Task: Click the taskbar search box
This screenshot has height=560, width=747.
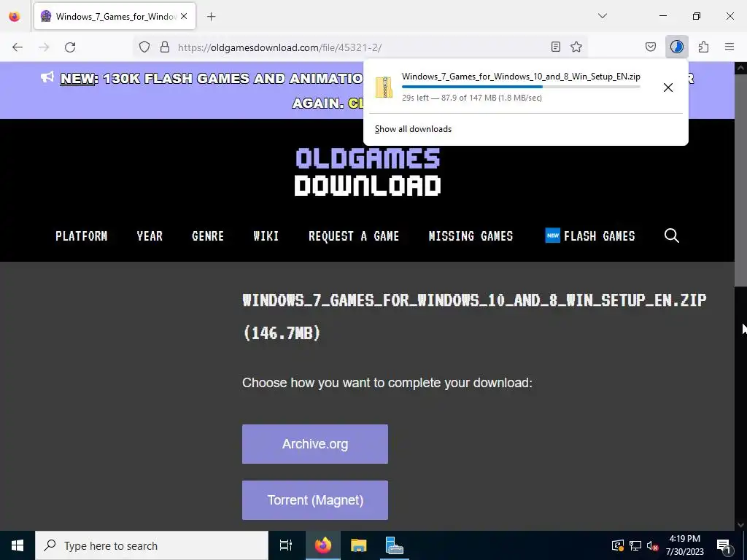Action: tap(152, 545)
